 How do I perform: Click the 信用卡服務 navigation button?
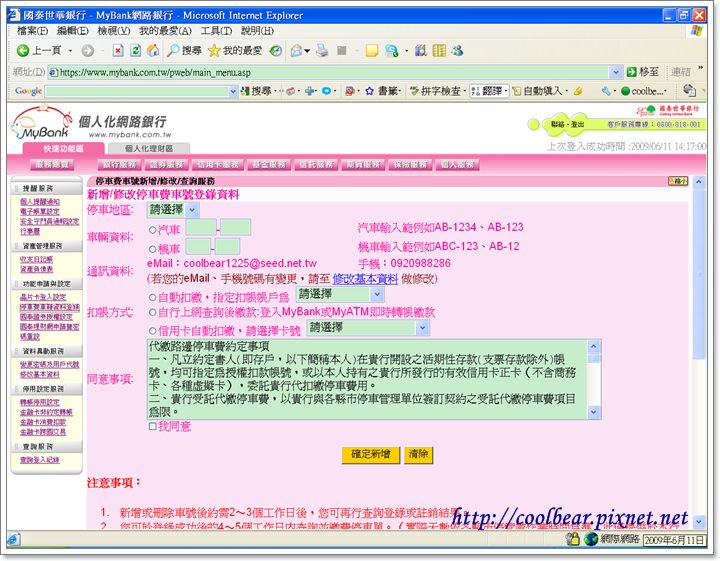click(x=218, y=164)
